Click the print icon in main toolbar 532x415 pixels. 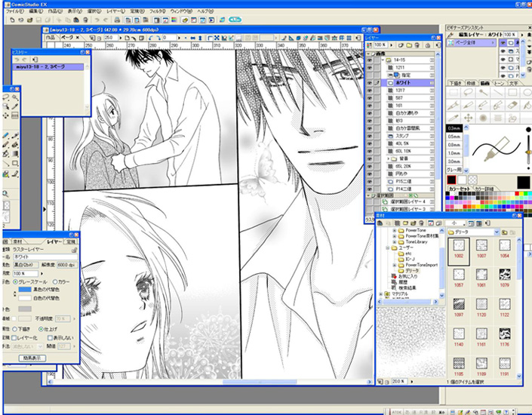(117, 20)
